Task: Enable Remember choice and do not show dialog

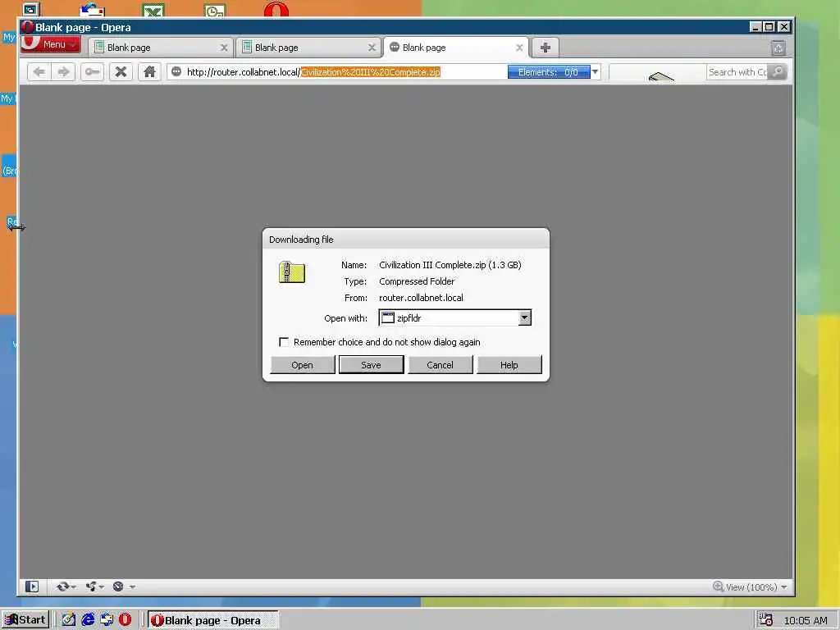Action: pos(283,342)
